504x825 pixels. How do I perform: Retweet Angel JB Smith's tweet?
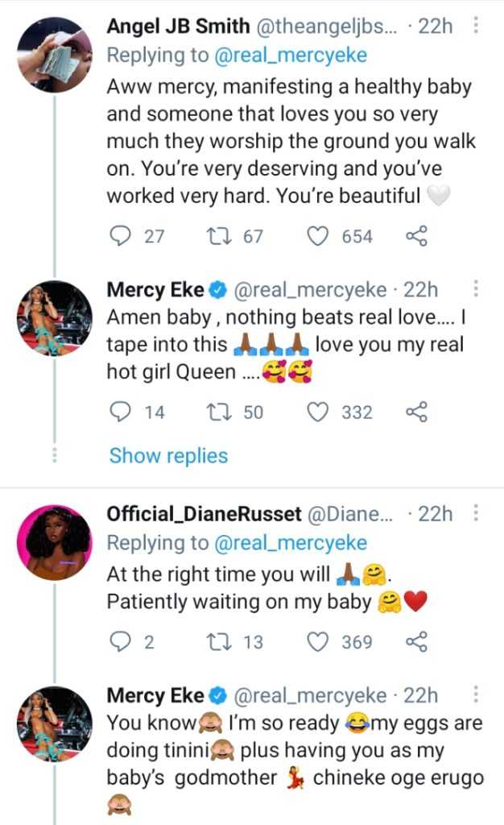(x=217, y=236)
